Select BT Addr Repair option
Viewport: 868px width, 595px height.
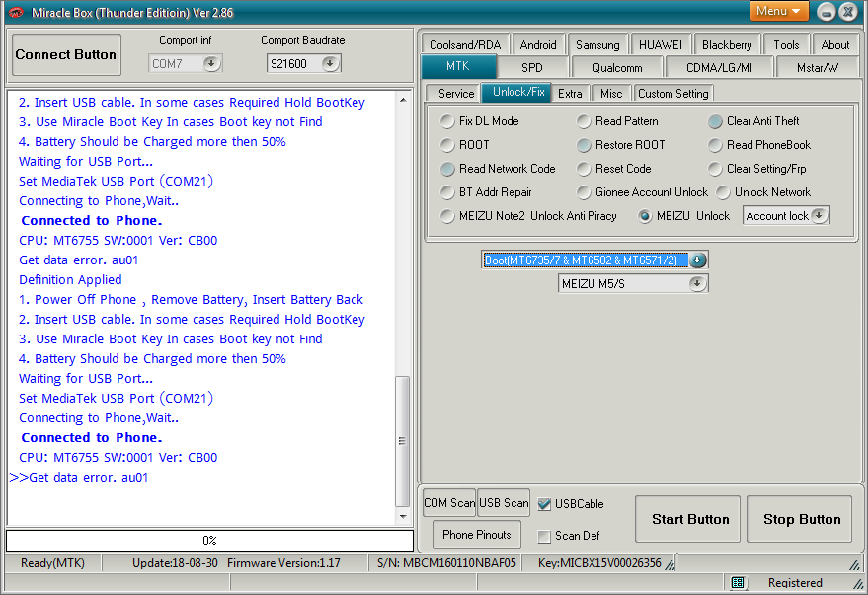coord(446,192)
